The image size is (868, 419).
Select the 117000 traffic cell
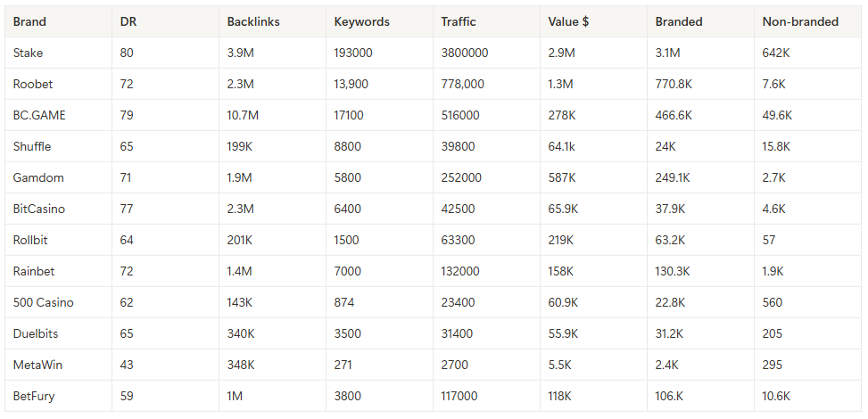tap(486, 396)
